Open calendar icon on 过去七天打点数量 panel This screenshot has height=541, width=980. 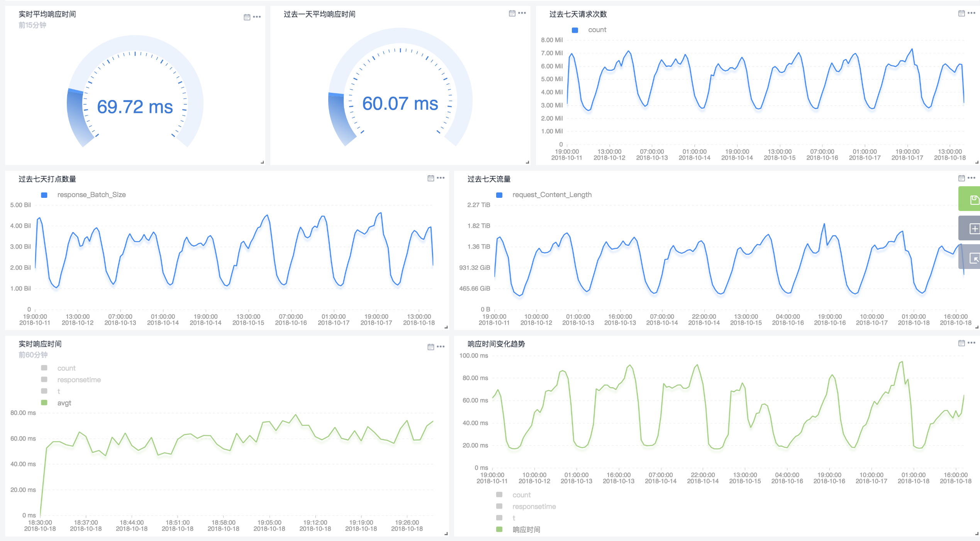431,178
